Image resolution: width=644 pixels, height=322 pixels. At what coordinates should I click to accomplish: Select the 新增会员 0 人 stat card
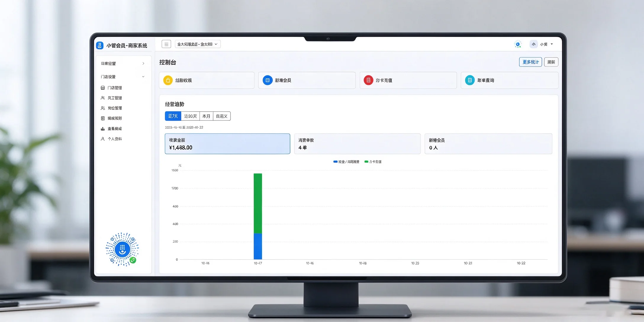point(488,144)
